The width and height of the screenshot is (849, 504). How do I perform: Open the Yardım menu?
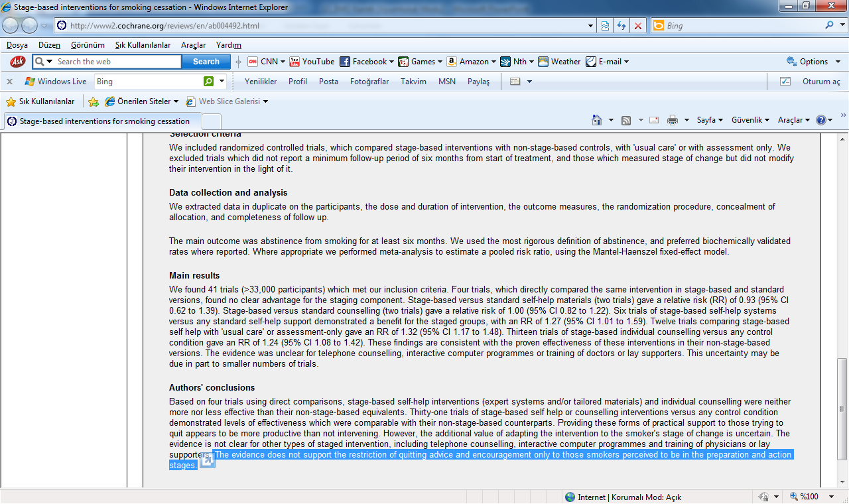pos(229,45)
